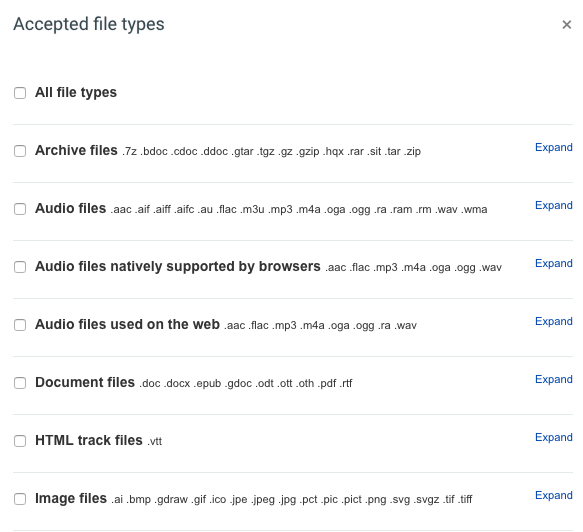Viewport: 583px width, 532px height.
Task: Expand the Image files group
Action: pos(554,496)
